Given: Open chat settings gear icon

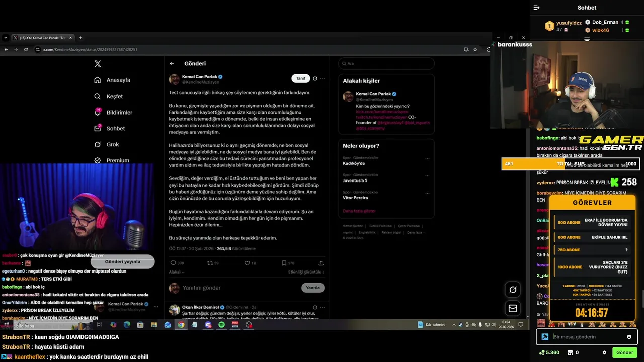Looking at the screenshot, I should coord(604,352).
